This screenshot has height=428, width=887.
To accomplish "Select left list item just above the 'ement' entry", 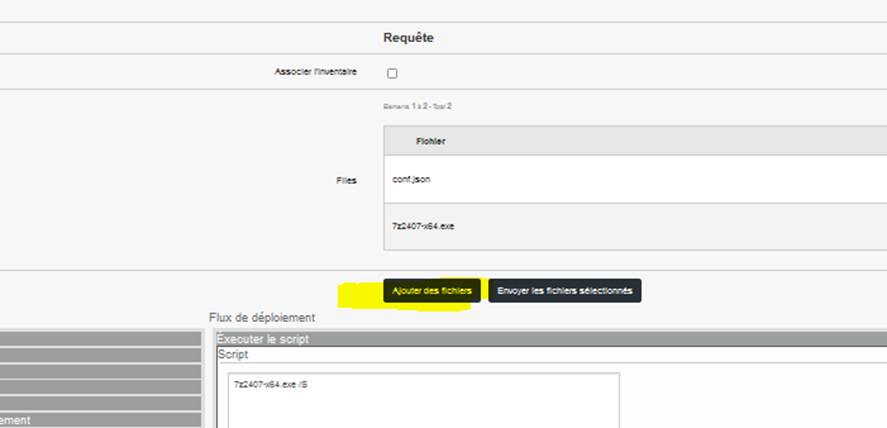I will [x=100, y=403].
